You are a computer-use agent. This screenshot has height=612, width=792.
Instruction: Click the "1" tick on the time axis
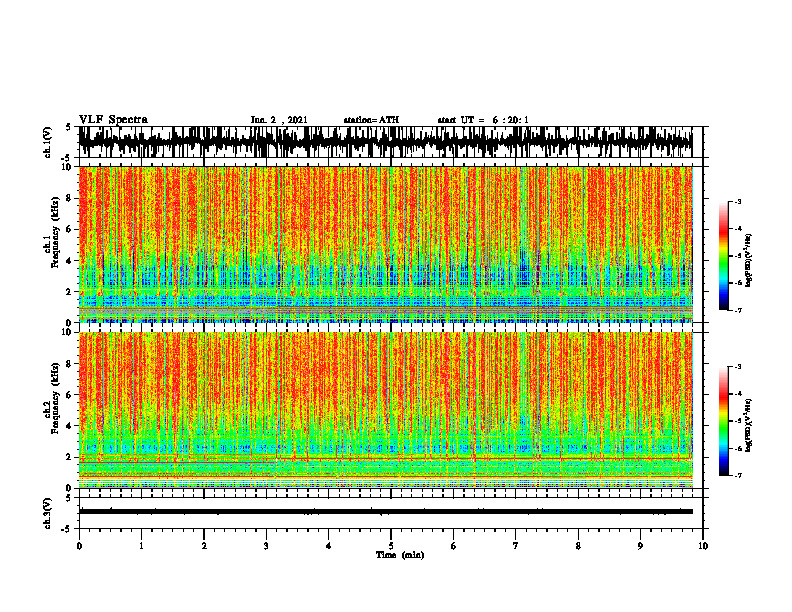(141, 546)
